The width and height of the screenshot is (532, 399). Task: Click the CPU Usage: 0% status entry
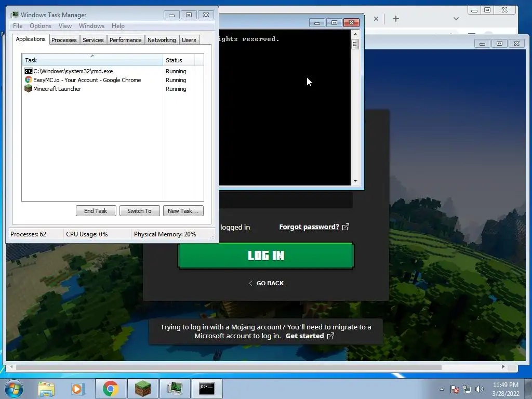click(x=87, y=234)
